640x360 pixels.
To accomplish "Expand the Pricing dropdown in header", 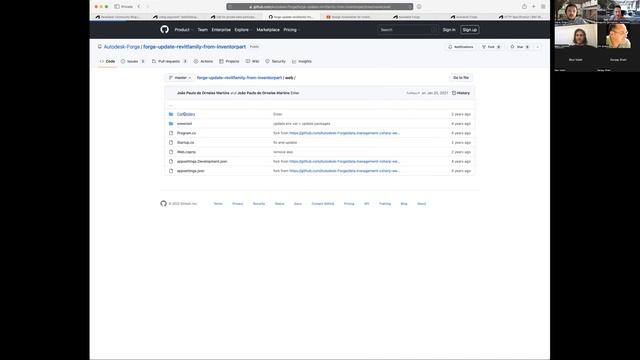I will [x=291, y=30].
